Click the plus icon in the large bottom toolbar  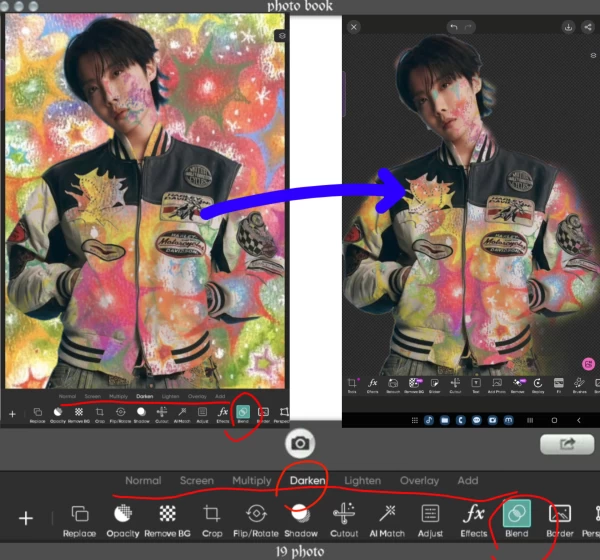point(26,518)
